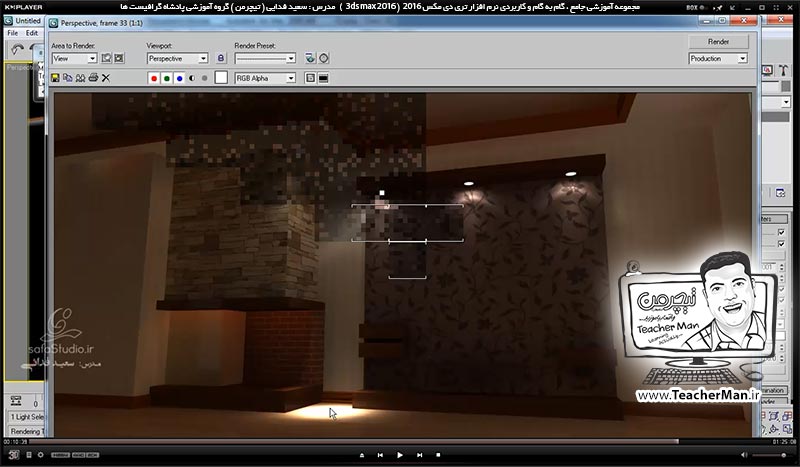Click the '1 Light Sele' status text
The height and width of the screenshot is (467, 800).
pos(27,417)
